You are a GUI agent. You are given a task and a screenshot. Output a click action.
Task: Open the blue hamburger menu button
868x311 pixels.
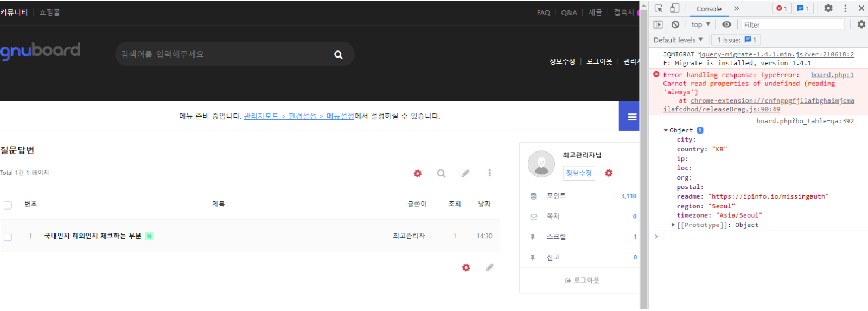(x=631, y=117)
